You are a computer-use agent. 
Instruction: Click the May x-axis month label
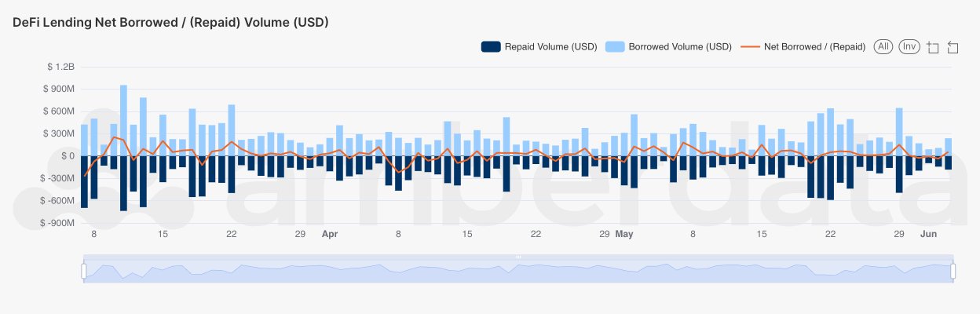[x=624, y=234]
